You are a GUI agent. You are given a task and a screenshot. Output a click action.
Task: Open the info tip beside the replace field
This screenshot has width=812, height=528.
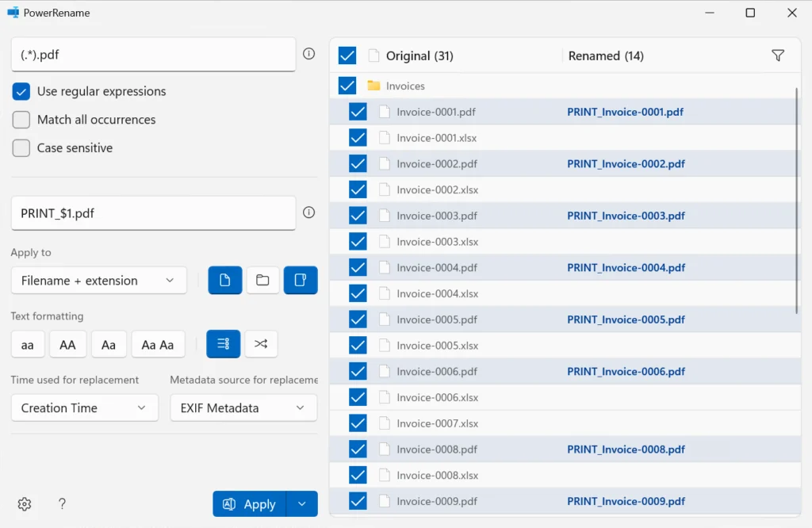point(308,212)
